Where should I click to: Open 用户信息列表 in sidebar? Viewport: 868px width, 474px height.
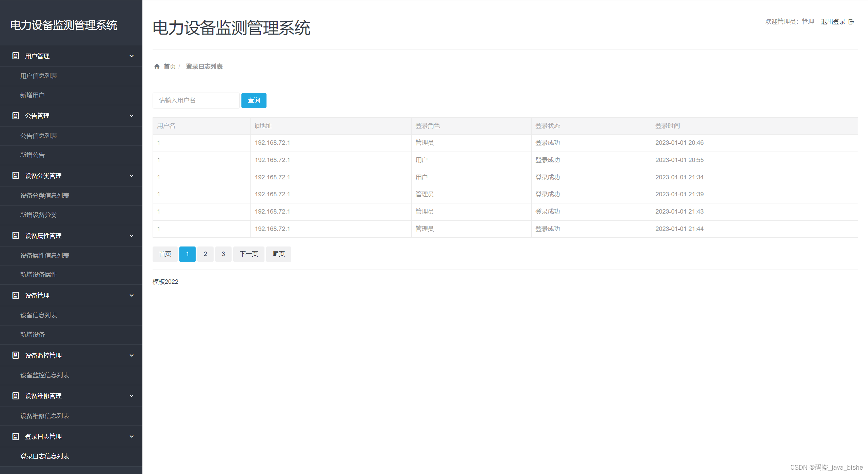click(39, 76)
